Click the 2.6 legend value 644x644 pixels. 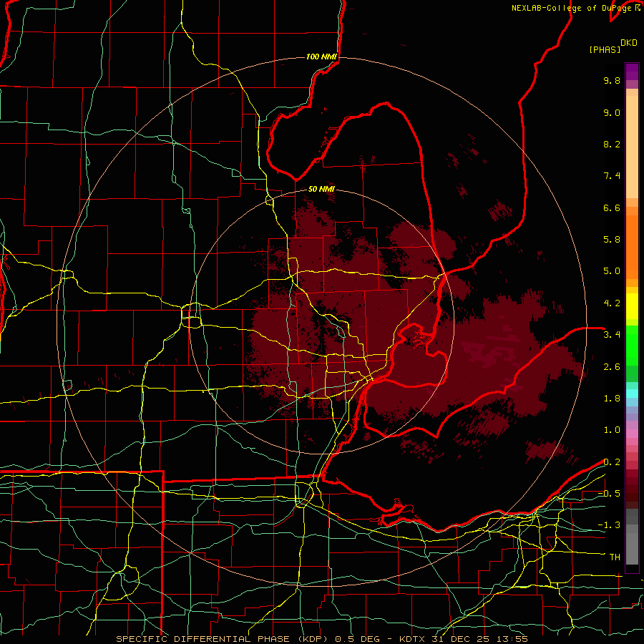pos(612,367)
